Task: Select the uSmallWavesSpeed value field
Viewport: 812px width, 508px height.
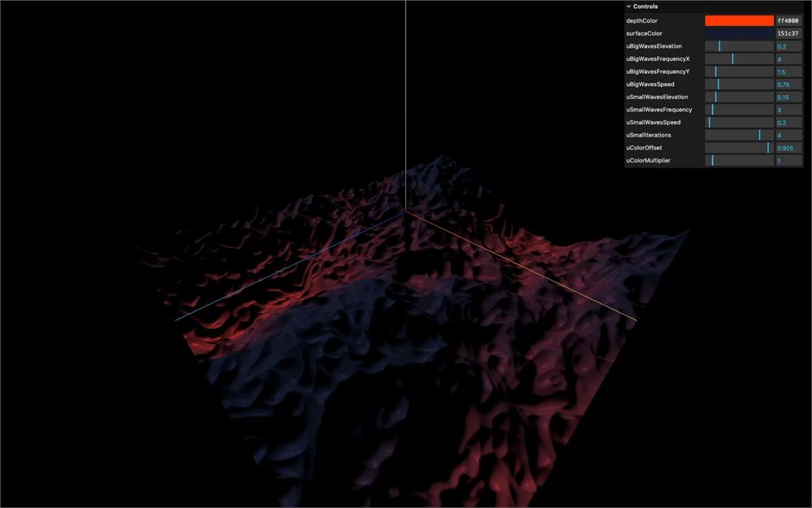Action: (x=788, y=123)
